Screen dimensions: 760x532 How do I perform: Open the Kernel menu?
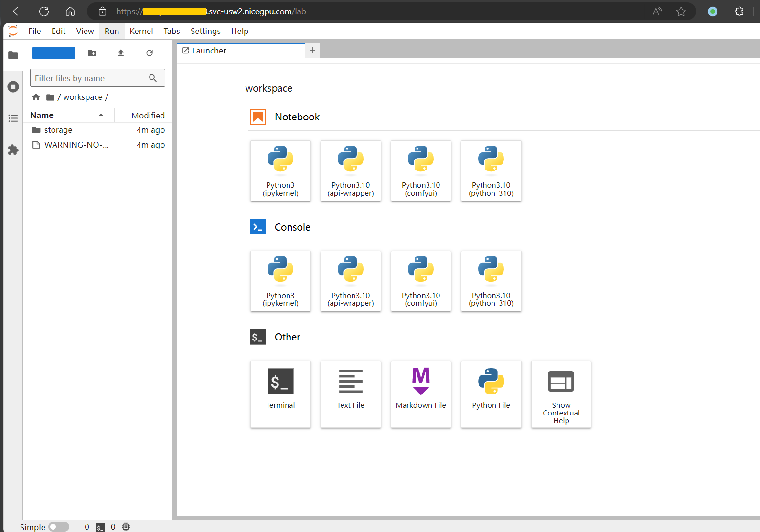pos(141,31)
